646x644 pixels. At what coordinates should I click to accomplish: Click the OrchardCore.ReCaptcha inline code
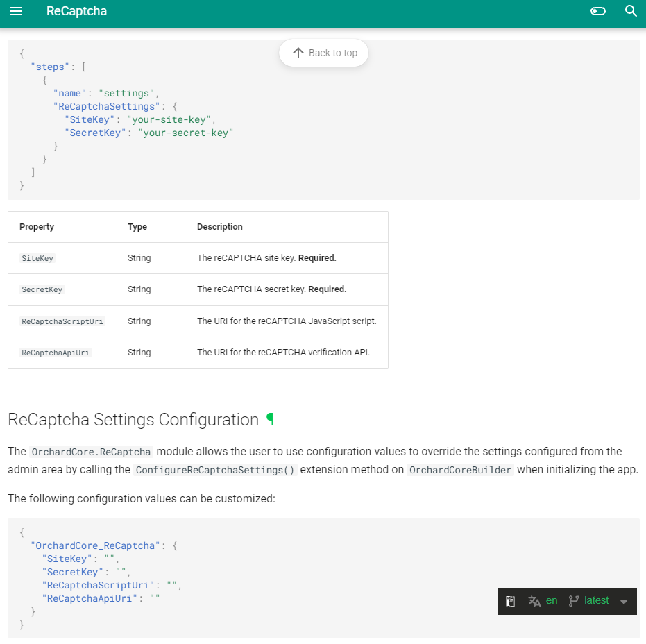point(91,452)
